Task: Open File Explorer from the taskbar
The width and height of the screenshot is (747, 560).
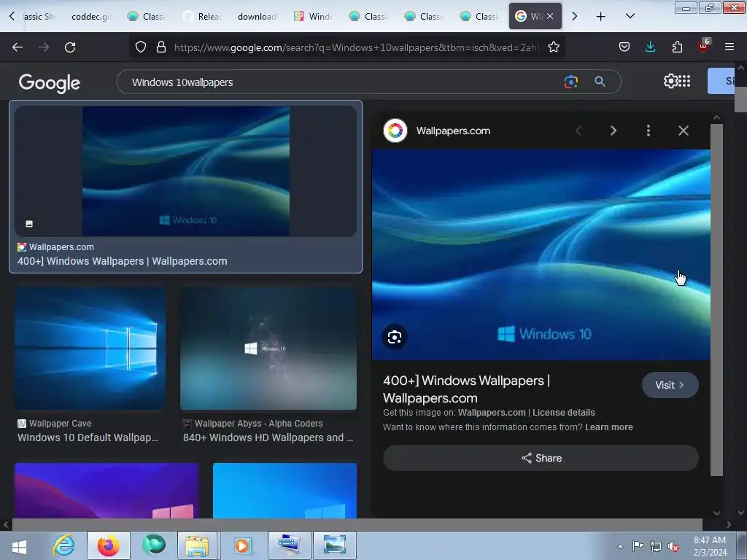Action: [197, 545]
